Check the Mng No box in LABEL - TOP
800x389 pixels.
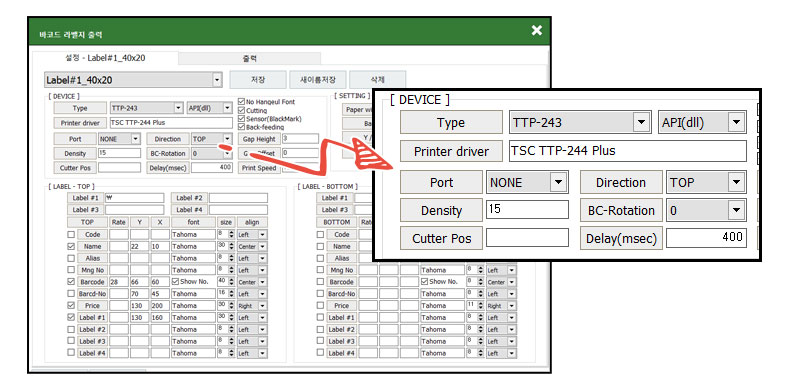[x=71, y=270]
